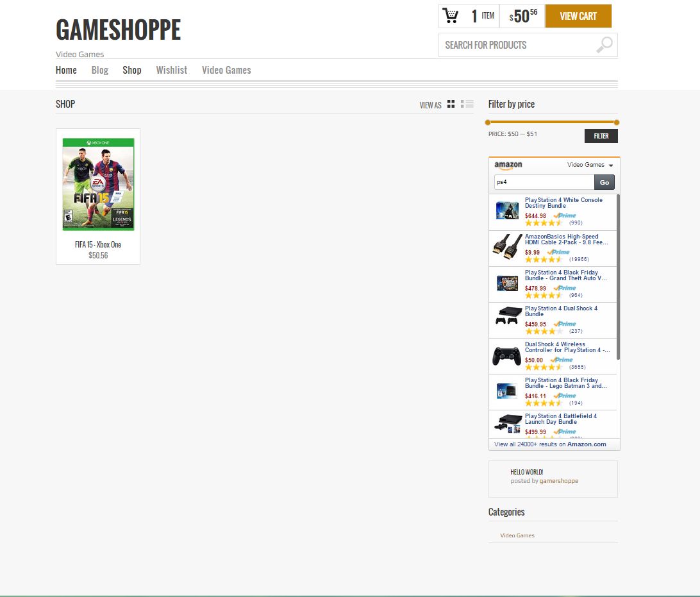Open PS4 Black Friday Lego Batman 3 bundle
This screenshot has width=700, height=597.
[565, 383]
